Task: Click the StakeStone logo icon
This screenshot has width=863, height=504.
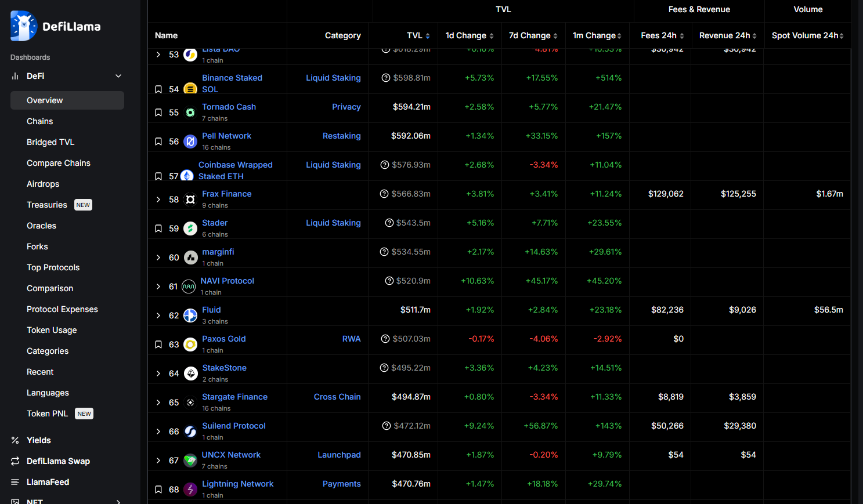Action: (x=190, y=374)
